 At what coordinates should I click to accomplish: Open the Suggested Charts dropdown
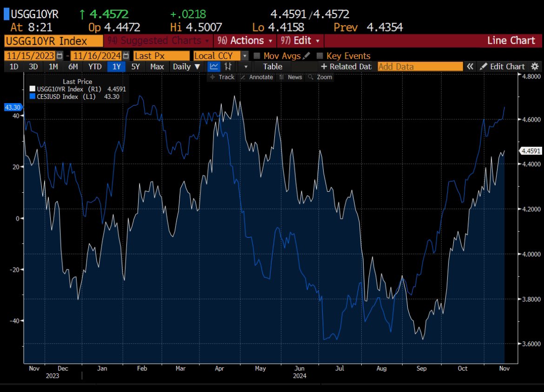point(158,40)
